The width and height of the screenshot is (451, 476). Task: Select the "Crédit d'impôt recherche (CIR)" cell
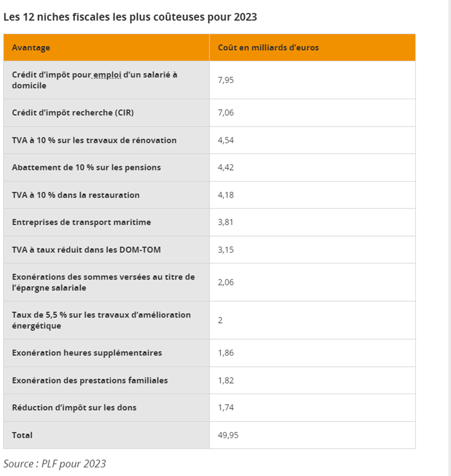point(72,113)
